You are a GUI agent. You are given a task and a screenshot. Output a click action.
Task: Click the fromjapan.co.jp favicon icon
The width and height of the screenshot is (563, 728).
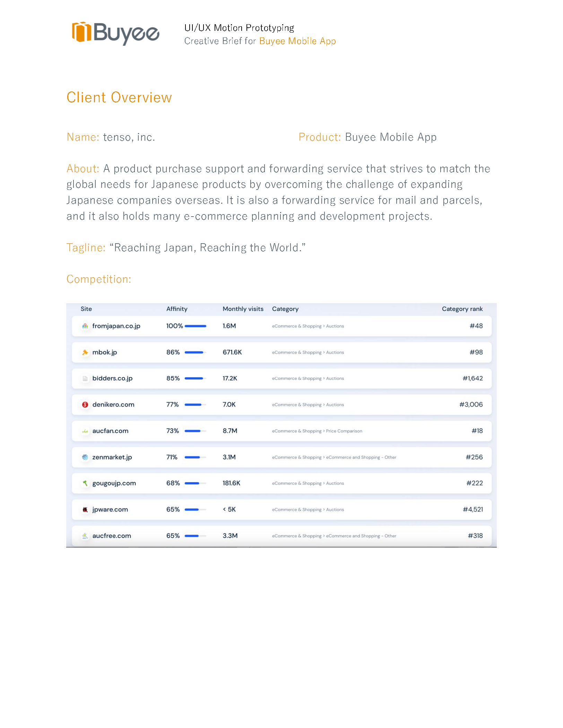[x=85, y=326]
